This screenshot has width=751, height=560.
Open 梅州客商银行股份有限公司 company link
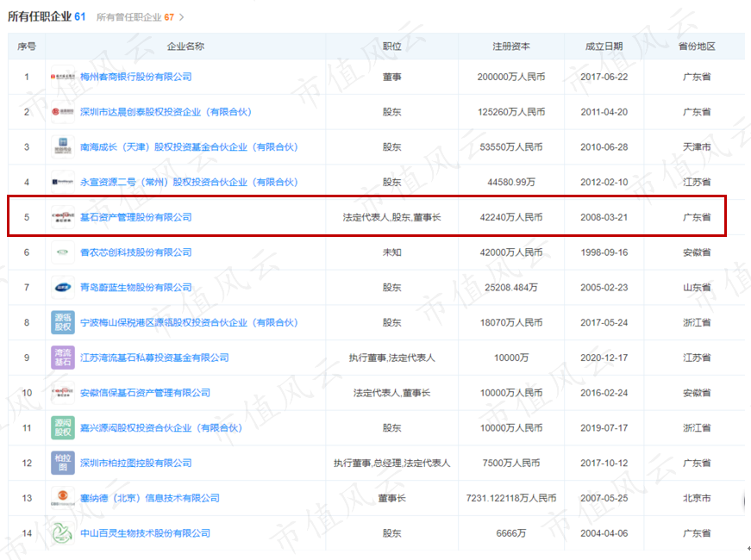(x=136, y=77)
